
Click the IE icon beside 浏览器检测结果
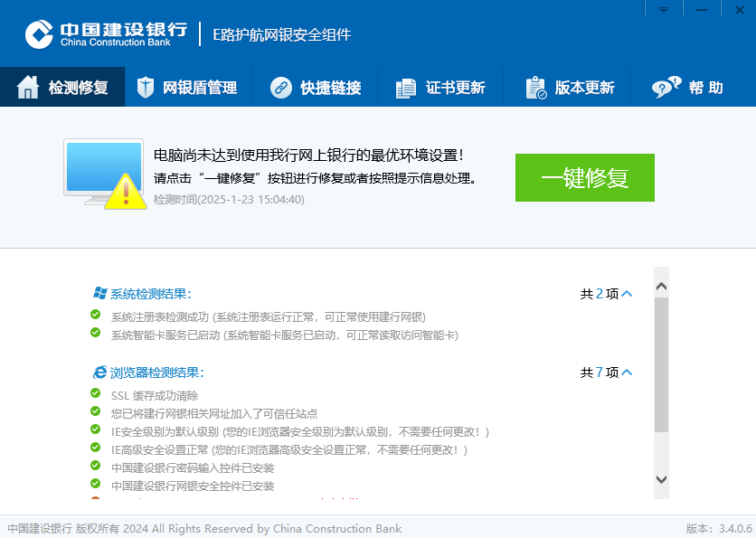coord(99,373)
